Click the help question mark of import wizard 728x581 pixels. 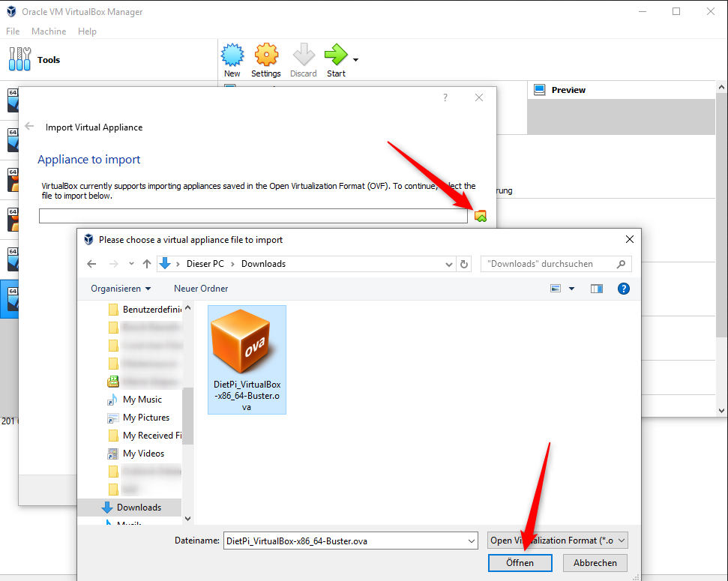[x=445, y=97]
